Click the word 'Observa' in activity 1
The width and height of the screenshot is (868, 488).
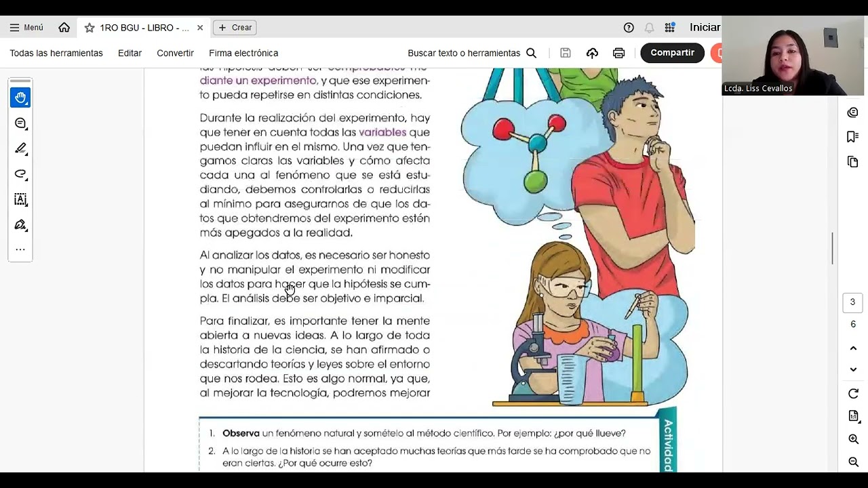point(241,433)
